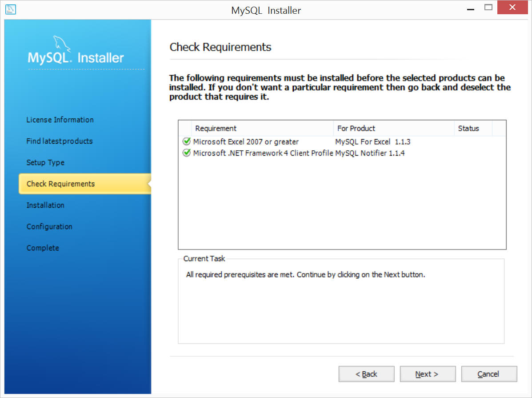Click 'MySQL Notifier 1.1.4' product cell

(370, 153)
